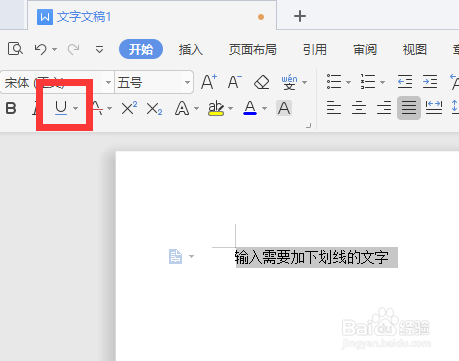The width and height of the screenshot is (459, 361).
Task: Open the highlight color dropdown arrow
Action: point(230,108)
